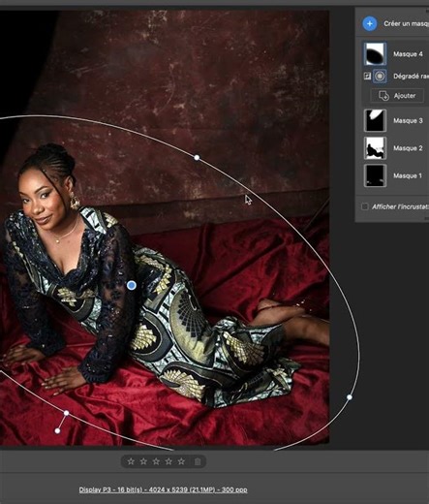Image resolution: width=429 pixels, height=504 pixels.
Task: Set rating to four stars
Action: point(169,461)
